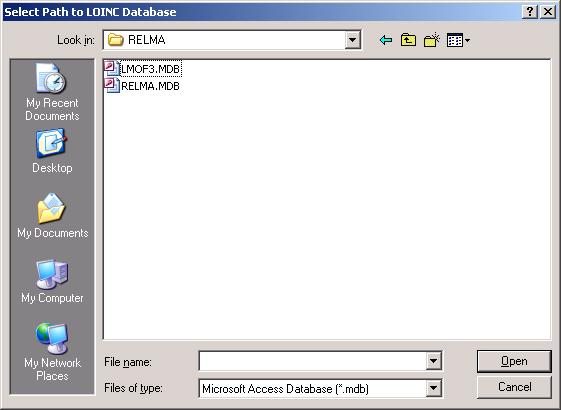This screenshot has height=410, width=561.
Task: Go up one folder level
Action: [408, 40]
